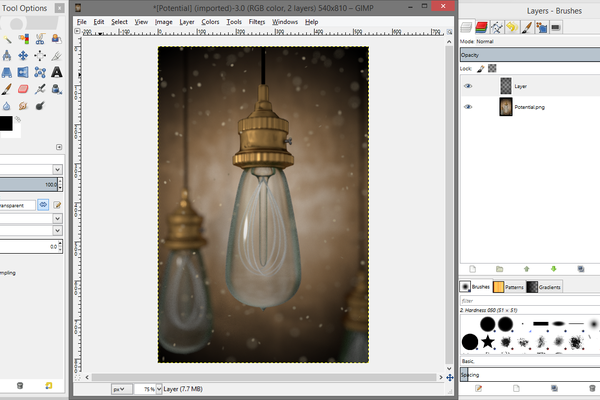The height and width of the screenshot is (400, 600).
Task: Create a new layer button in Layers panel
Action: click(473, 269)
